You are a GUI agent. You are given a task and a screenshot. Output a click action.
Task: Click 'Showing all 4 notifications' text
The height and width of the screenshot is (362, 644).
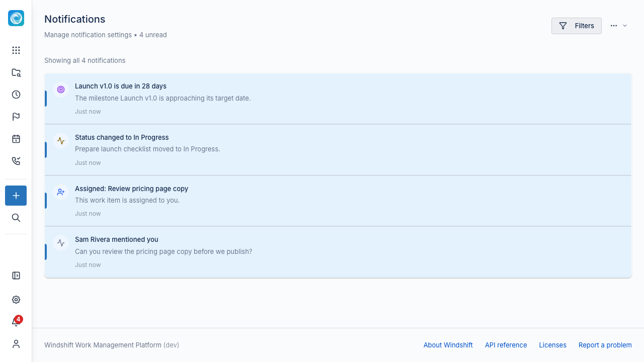click(85, 60)
